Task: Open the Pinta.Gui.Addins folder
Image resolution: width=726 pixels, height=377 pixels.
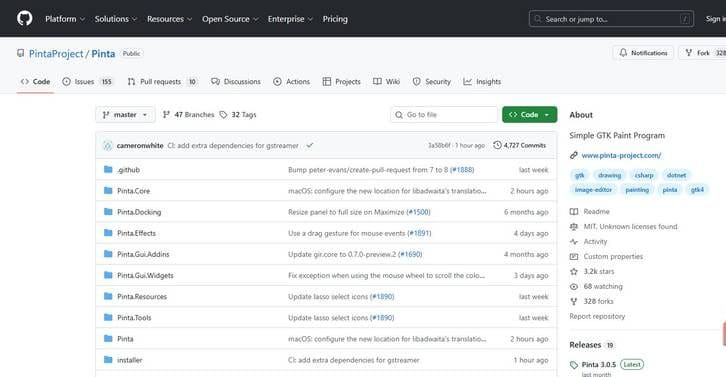Action: (143, 254)
